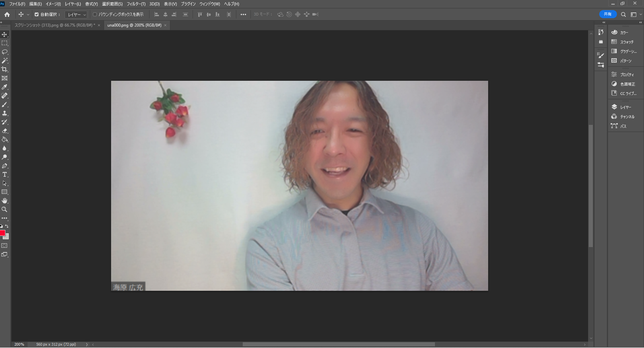The width and height of the screenshot is (644, 348).
Task: Open the Move tool preset picker arrow
Action: pyautogui.click(x=28, y=14)
